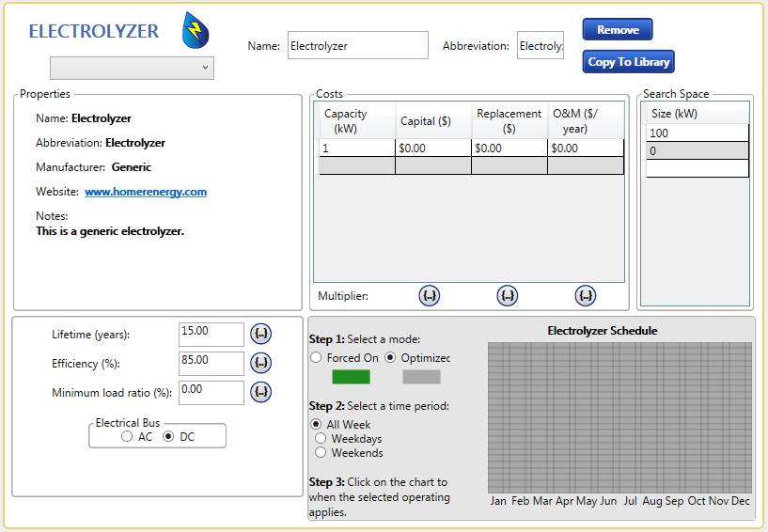Open the www.homerenergy.com website link
This screenshot has width=768, height=532.
[146, 192]
